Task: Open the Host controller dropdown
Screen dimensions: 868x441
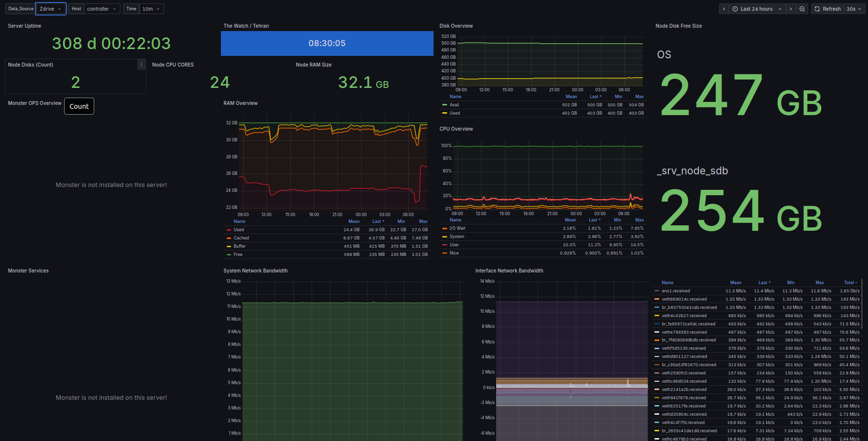Action: 101,9
